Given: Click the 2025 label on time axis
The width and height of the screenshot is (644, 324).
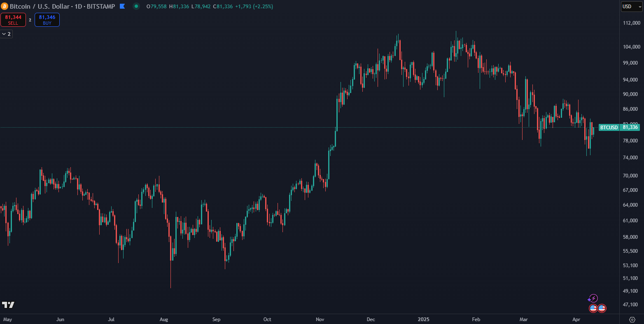Looking at the screenshot, I should pyautogui.click(x=424, y=319).
